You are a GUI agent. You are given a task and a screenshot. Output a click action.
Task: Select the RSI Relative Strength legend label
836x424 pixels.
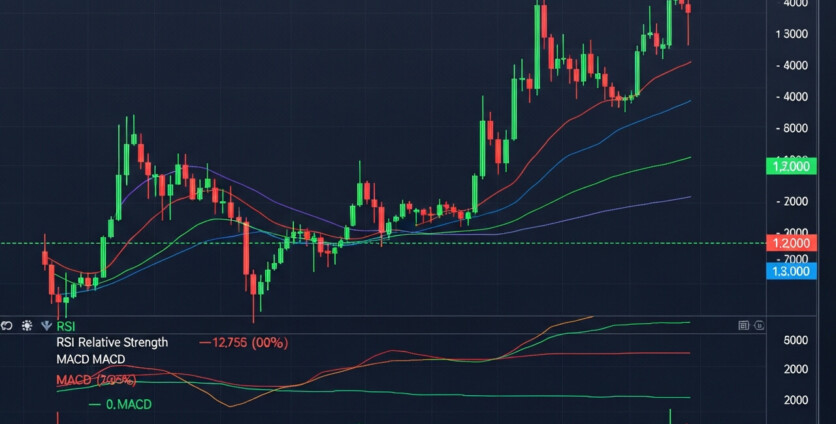click(112, 342)
